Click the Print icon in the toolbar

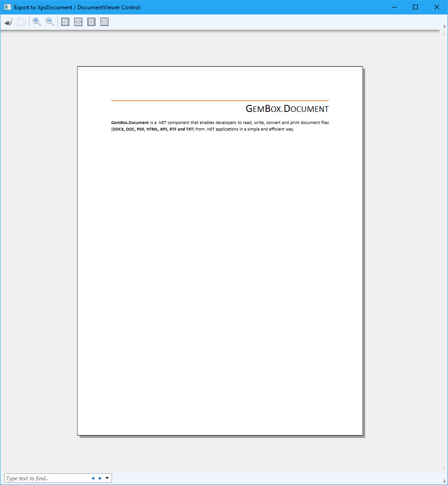coord(8,22)
